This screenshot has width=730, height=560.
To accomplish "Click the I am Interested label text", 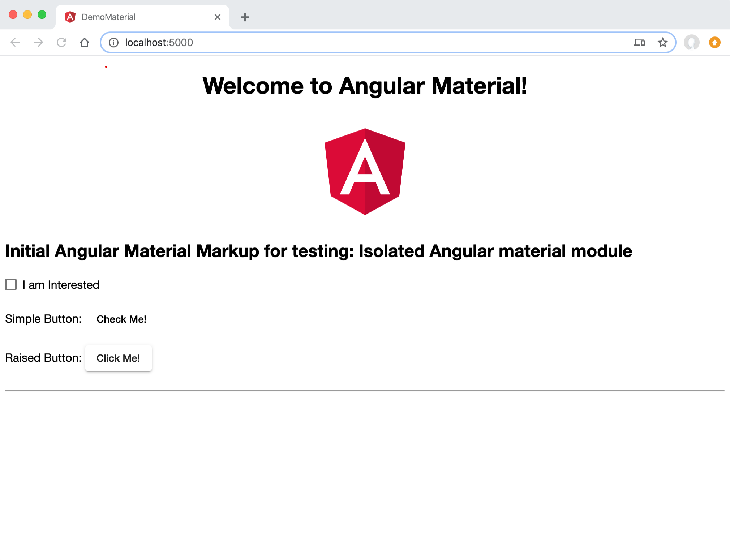I will click(x=61, y=285).
